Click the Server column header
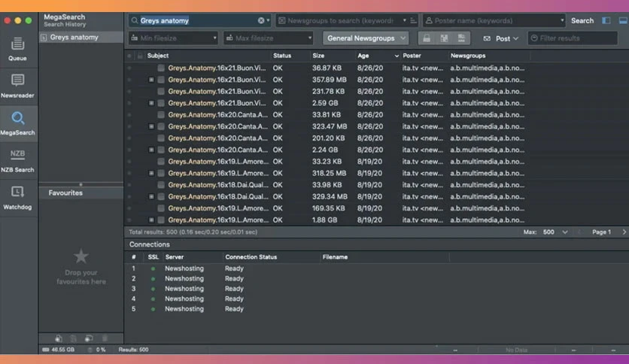The image size is (629, 364). coord(175,257)
